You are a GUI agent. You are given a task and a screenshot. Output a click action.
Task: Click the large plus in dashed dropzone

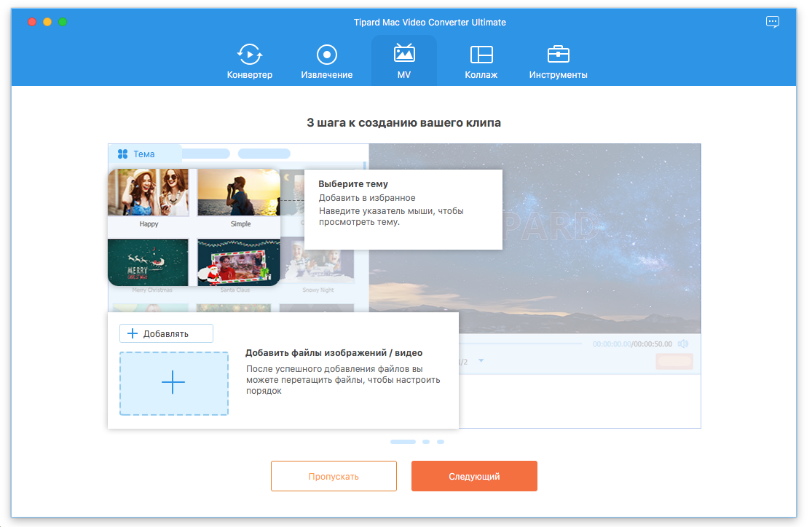coord(173,383)
